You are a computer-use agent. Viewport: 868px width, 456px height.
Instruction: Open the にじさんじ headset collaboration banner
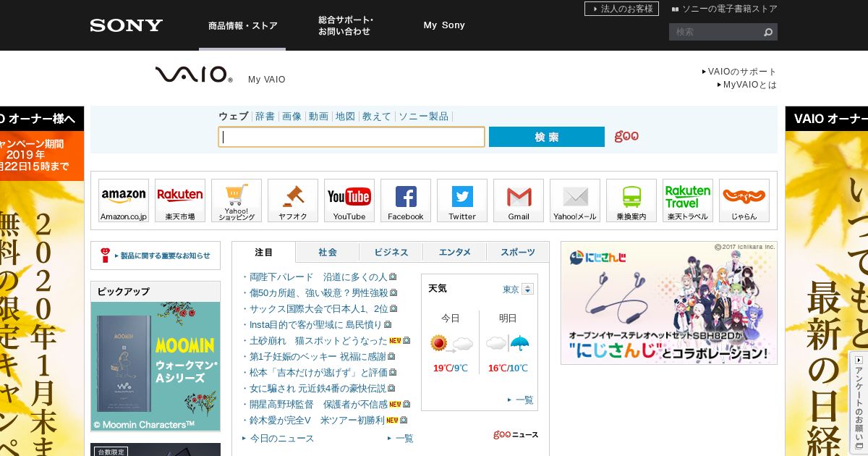(x=669, y=303)
